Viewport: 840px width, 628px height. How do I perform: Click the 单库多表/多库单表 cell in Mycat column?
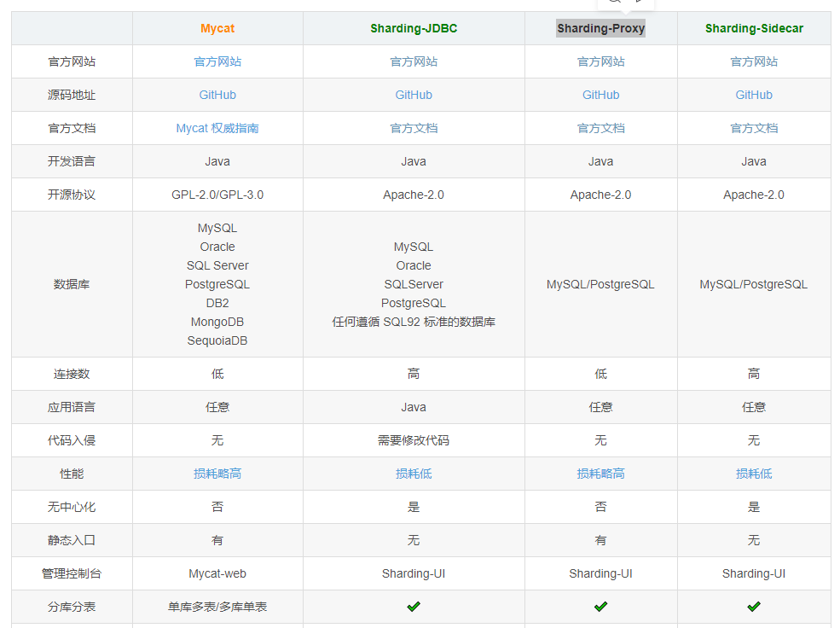[217, 607]
